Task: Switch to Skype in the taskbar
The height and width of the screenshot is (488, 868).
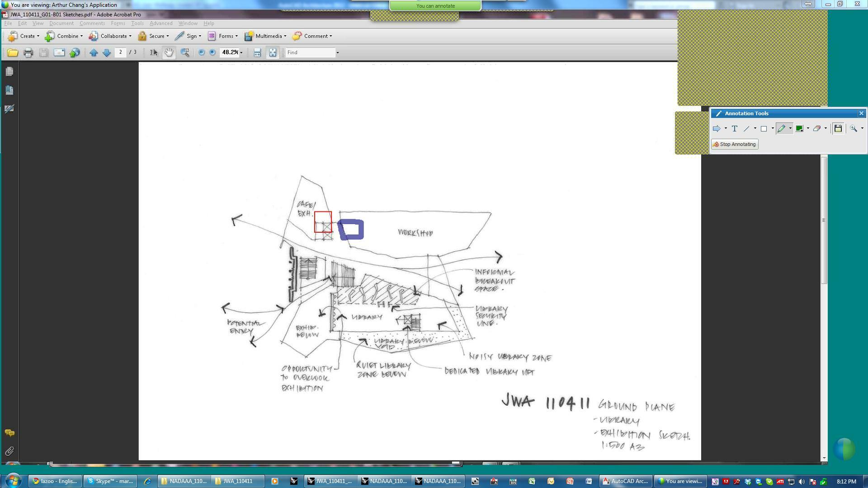Action: tap(111, 481)
